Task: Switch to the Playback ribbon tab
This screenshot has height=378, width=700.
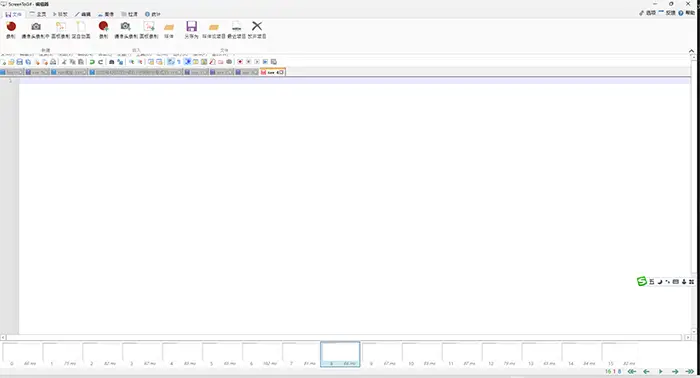Action: [x=60, y=14]
